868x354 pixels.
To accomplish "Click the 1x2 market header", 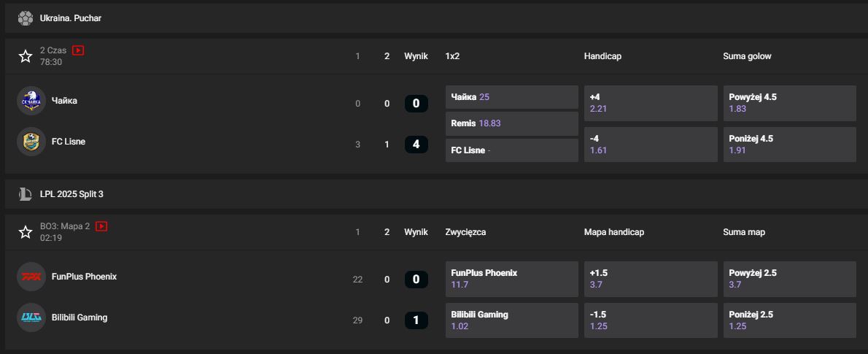I will pyautogui.click(x=452, y=56).
